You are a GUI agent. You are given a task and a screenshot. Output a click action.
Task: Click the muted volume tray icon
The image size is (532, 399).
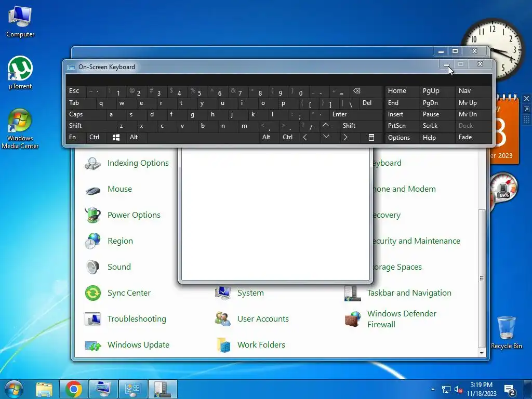pos(458,390)
